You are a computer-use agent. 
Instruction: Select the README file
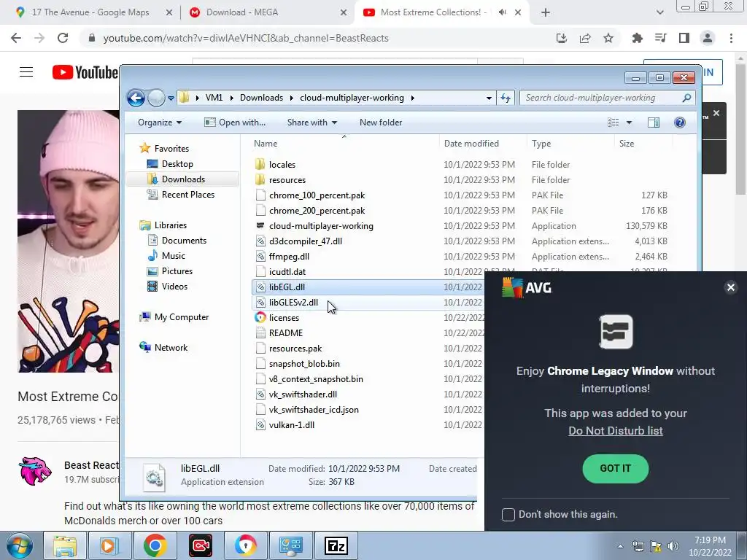(x=286, y=332)
